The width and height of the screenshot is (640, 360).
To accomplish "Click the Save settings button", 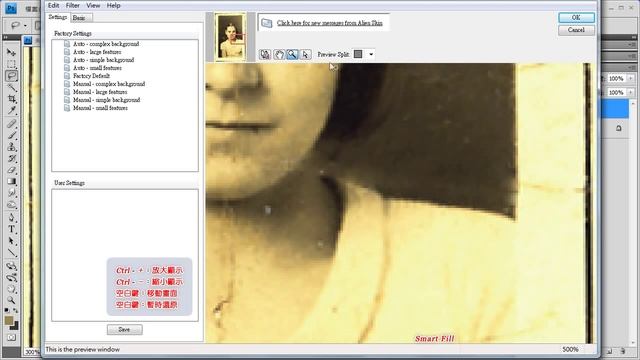I will pos(124,329).
